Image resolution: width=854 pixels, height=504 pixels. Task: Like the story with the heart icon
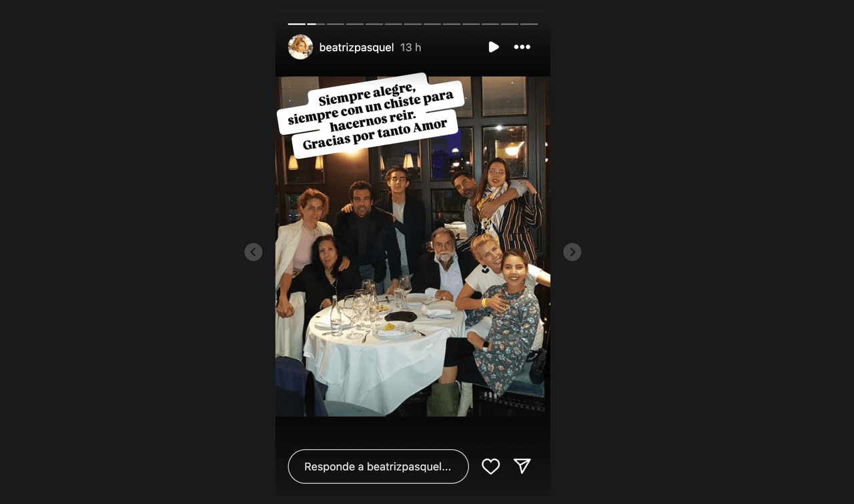[490, 467]
